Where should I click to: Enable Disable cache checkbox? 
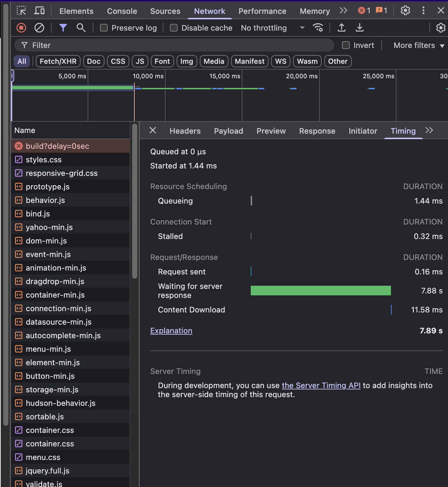(x=174, y=28)
